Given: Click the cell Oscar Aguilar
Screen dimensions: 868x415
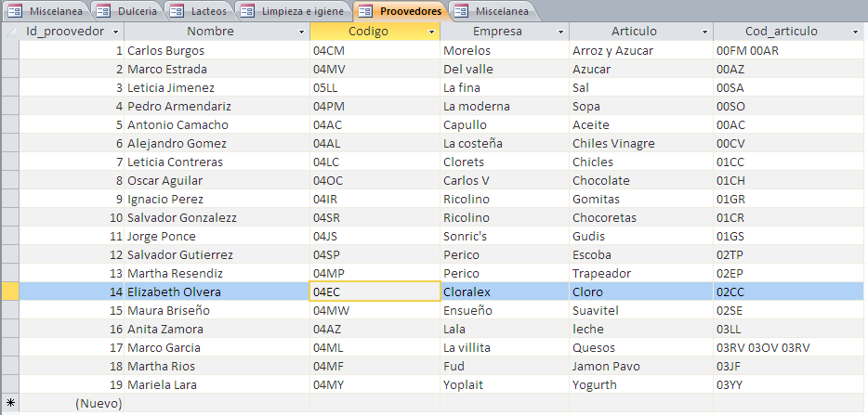Looking at the screenshot, I should 217,180.
